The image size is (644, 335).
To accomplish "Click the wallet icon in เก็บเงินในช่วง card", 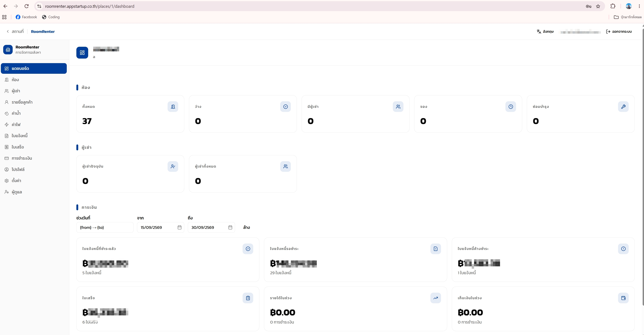I will (623, 298).
